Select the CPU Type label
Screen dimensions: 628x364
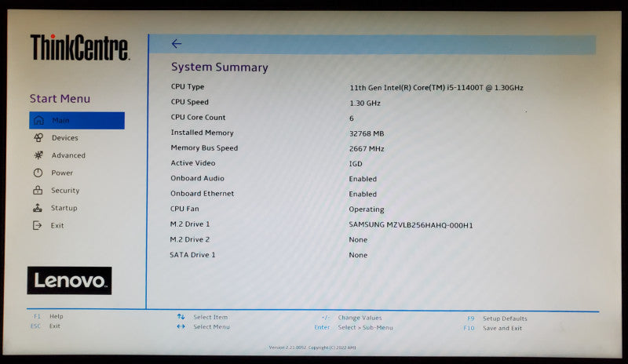(x=188, y=86)
